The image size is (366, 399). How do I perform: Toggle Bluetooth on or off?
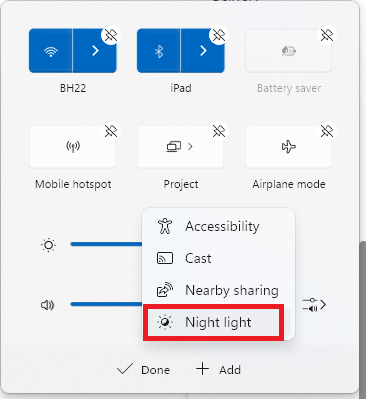click(159, 51)
